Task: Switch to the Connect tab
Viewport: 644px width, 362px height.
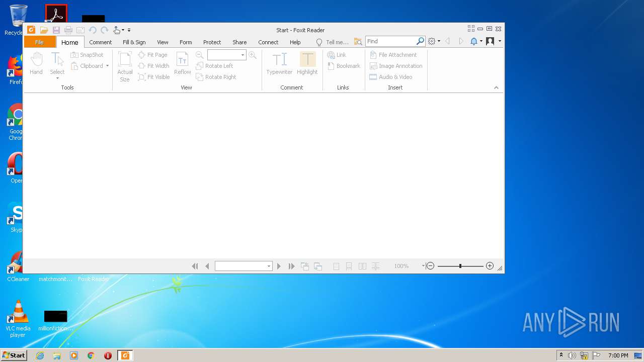Action: [x=268, y=42]
